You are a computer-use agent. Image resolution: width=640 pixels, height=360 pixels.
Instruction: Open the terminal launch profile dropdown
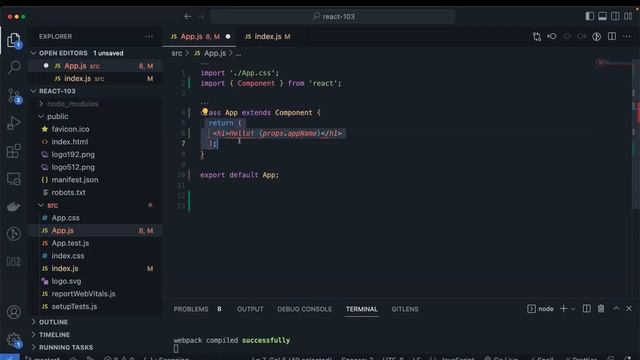573,309
